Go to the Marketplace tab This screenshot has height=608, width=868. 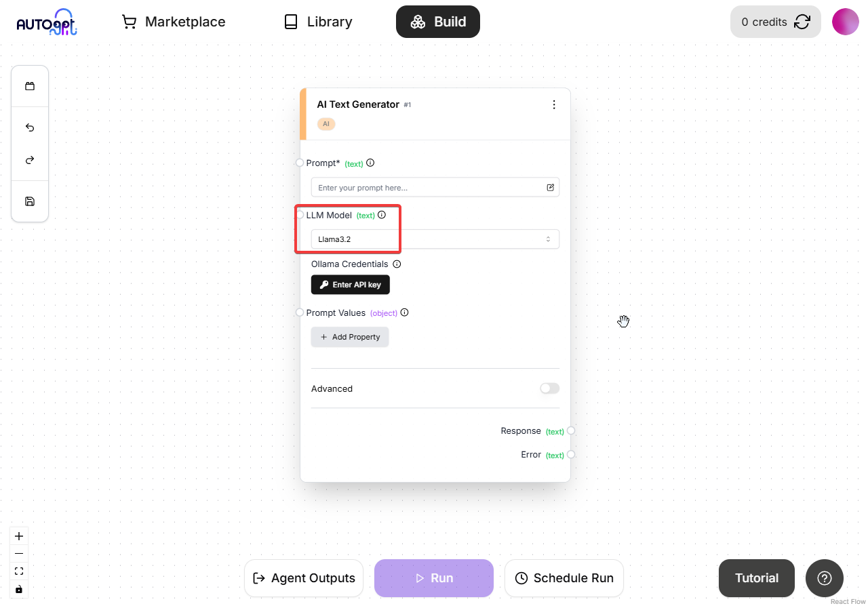(174, 22)
